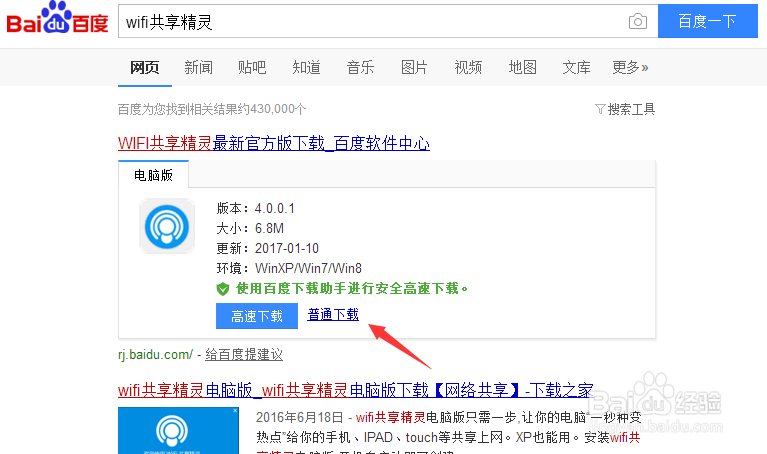This screenshot has width=767, height=454.
Task: Click the green security shield icon
Action: pyautogui.click(x=223, y=289)
